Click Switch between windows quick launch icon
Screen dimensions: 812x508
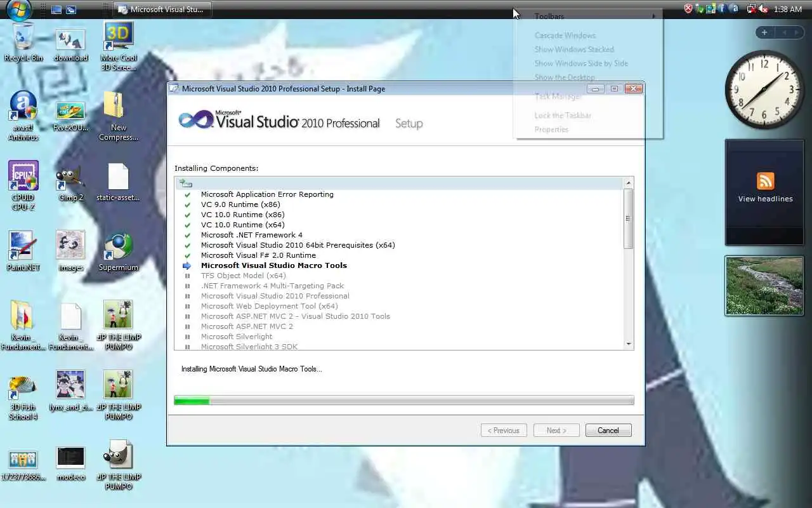(71, 10)
